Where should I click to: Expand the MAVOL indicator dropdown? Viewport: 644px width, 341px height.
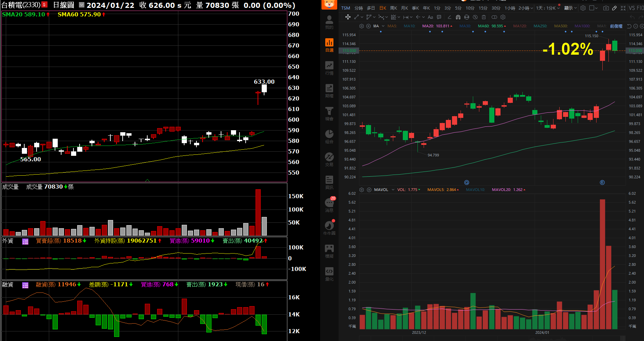tap(393, 190)
